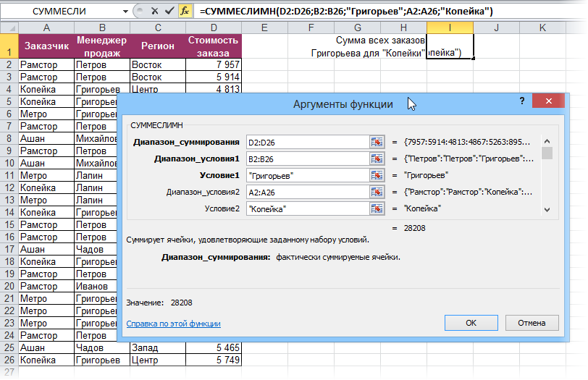The width and height of the screenshot is (588, 380).
Task: Select column header E
Action: click(264, 28)
